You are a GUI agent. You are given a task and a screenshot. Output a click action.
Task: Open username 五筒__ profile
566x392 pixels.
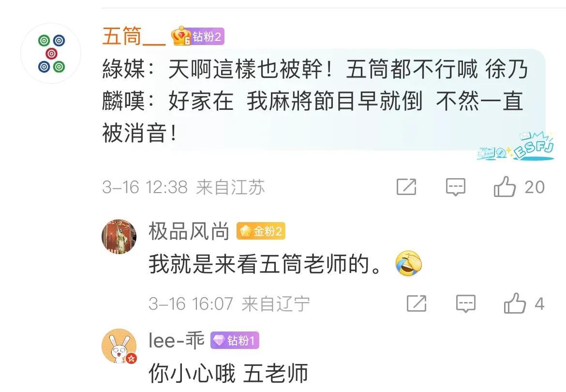134,36
